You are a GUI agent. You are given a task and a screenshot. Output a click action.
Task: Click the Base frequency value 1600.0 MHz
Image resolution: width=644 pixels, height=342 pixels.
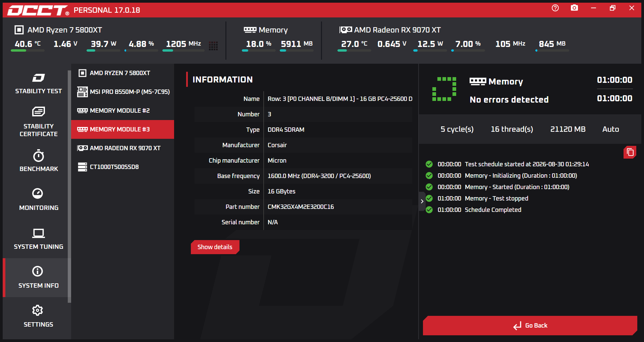(x=319, y=176)
